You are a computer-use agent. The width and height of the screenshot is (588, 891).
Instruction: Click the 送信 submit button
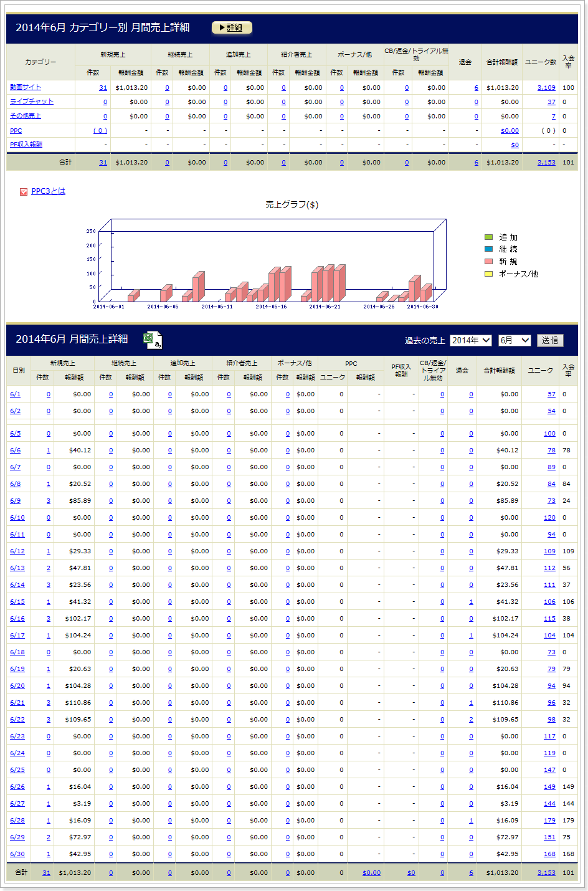point(550,340)
